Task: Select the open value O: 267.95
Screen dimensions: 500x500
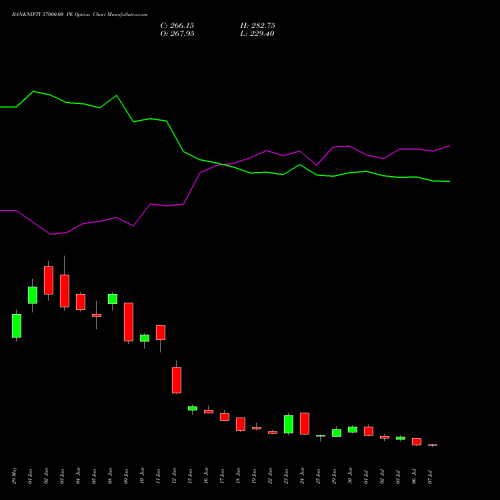Action: click(x=177, y=34)
